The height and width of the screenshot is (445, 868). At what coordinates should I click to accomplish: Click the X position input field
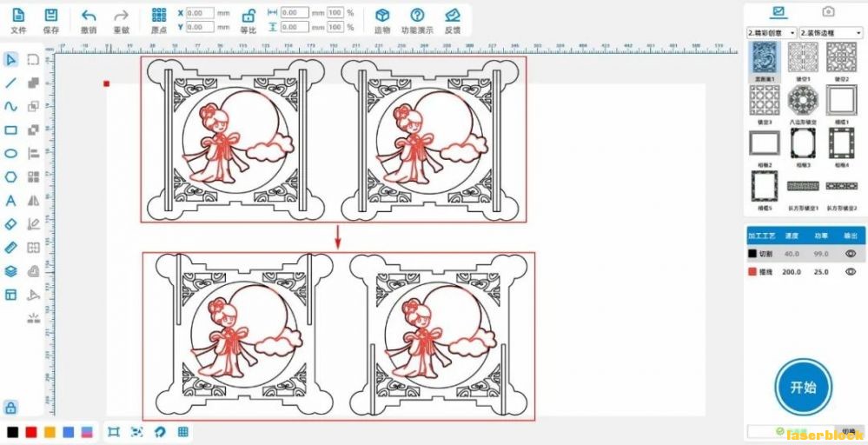pos(200,12)
